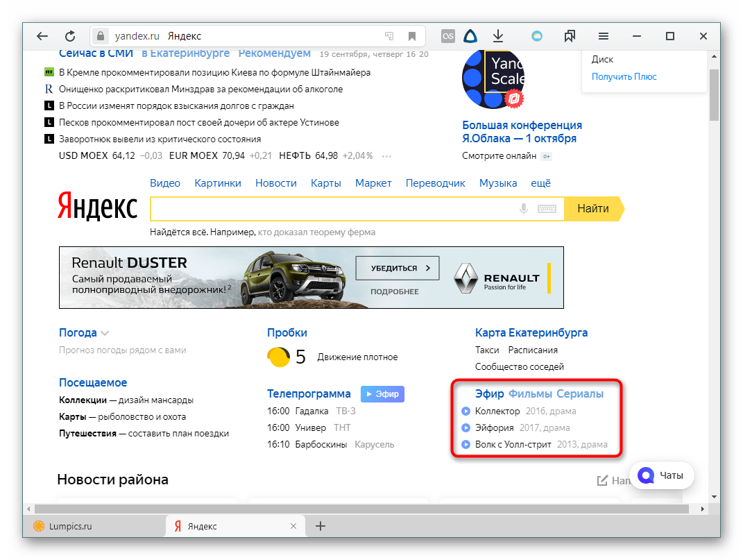Open the Чаты chat button
Screen dimensions: 743x560
tap(663, 475)
